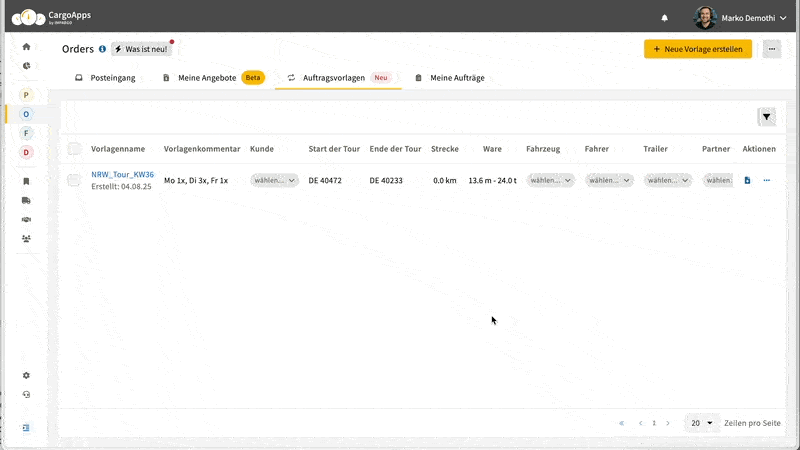
Task: Open the rows per page dropdown
Action: tap(702, 423)
